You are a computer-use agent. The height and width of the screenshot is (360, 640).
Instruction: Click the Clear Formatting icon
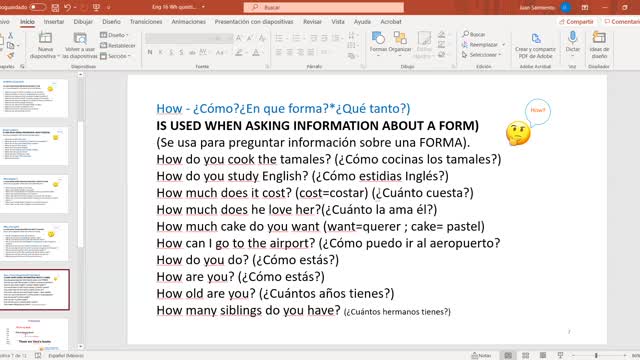[262, 38]
